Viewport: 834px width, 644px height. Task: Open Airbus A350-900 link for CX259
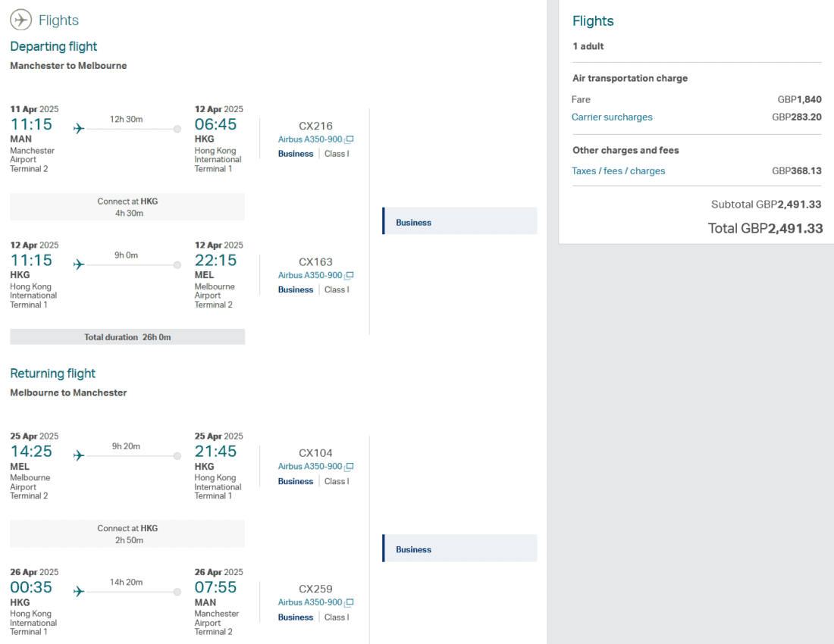click(310, 602)
